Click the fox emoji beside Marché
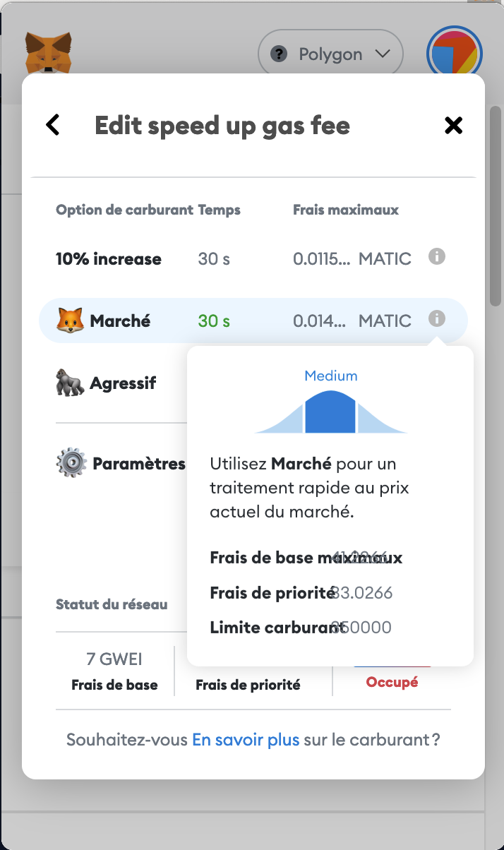This screenshot has height=850, width=504. [x=71, y=320]
